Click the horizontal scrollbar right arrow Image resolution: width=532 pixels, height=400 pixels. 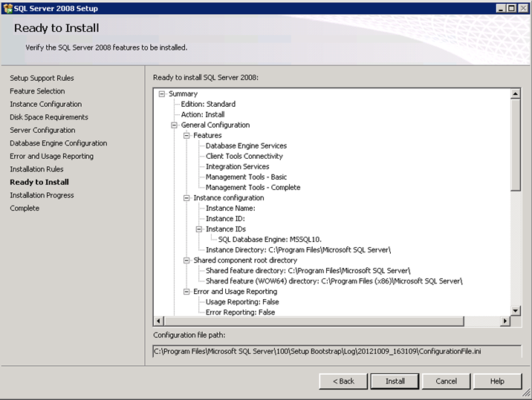(505, 321)
